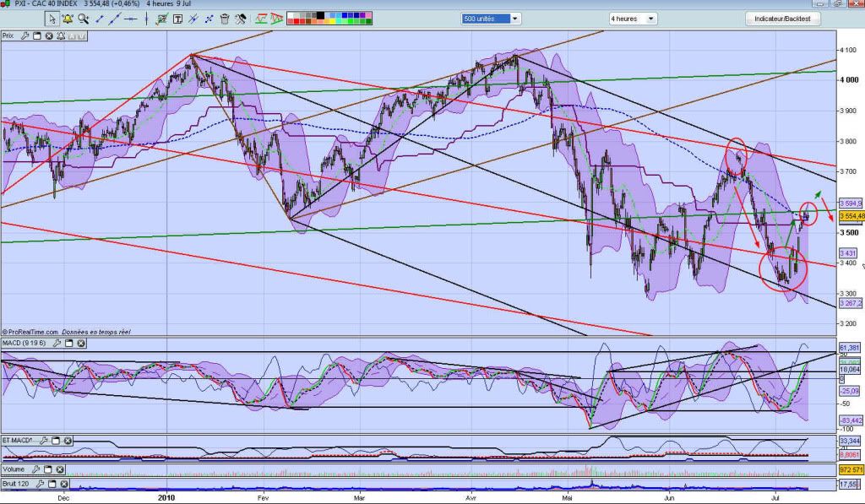The image size is (865, 504).
Task: Open the hammer and wrench tools icon
Action: coord(240,18)
